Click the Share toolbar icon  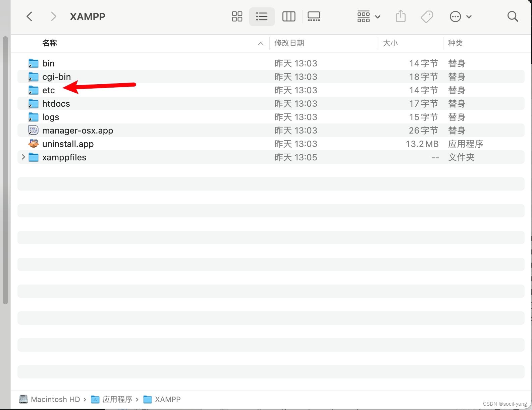tap(401, 16)
